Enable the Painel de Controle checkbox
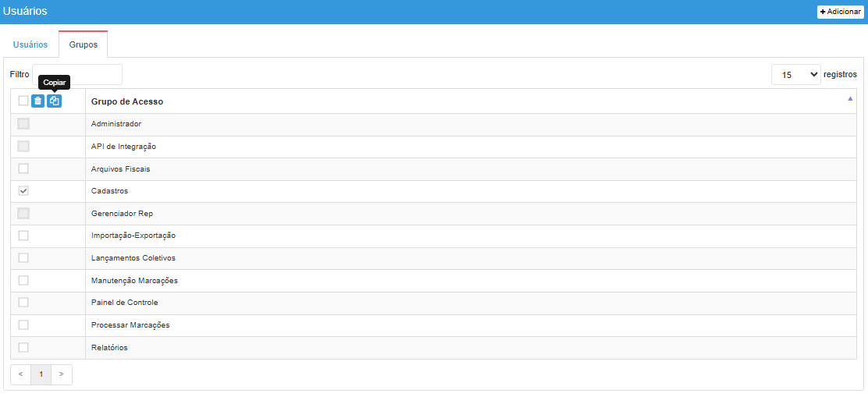This screenshot has width=868, height=397. click(23, 303)
